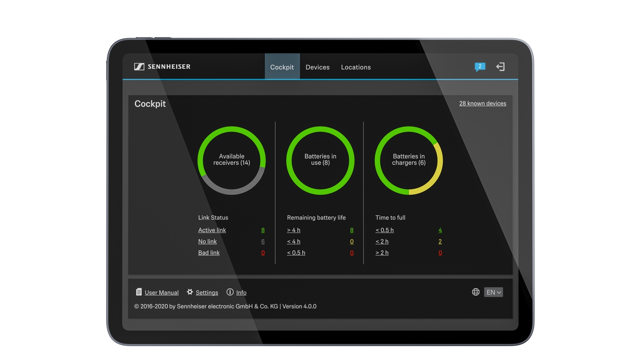Viewport: 644px width, 362px height.
Task: Click the logout arrow icon
Action: 501,66
